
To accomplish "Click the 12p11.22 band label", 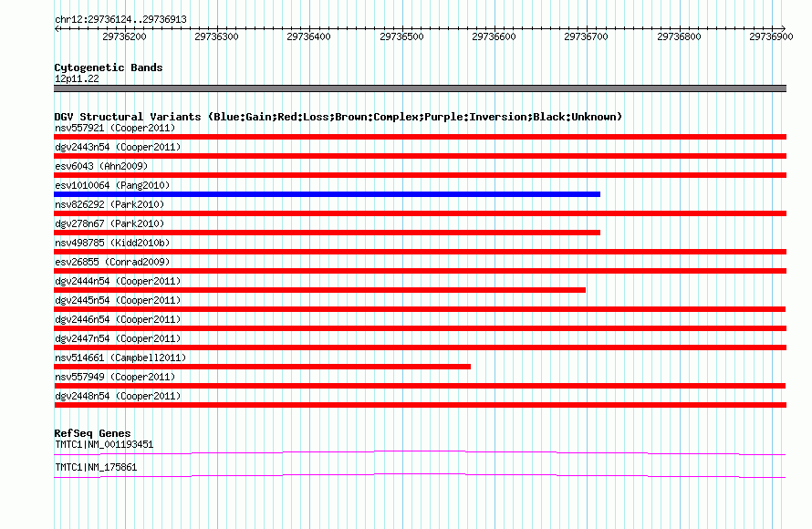I will point(77,78).
